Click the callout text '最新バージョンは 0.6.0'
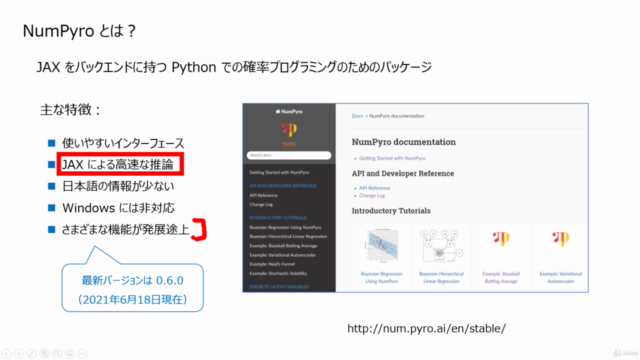The height and width of the screenshot is (360, 640). coord(133,280)
